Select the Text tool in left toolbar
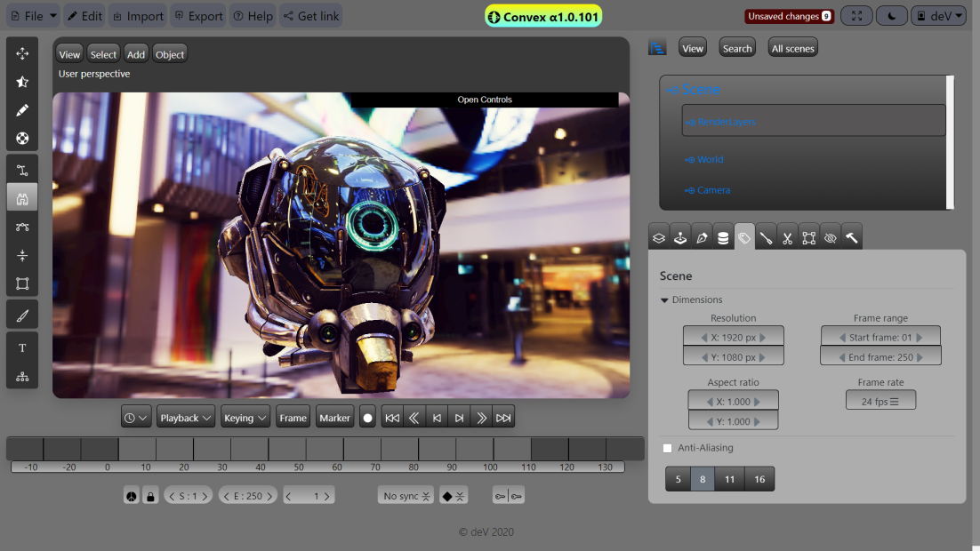The width and height of the screenshot is (980, 551). 22,348
